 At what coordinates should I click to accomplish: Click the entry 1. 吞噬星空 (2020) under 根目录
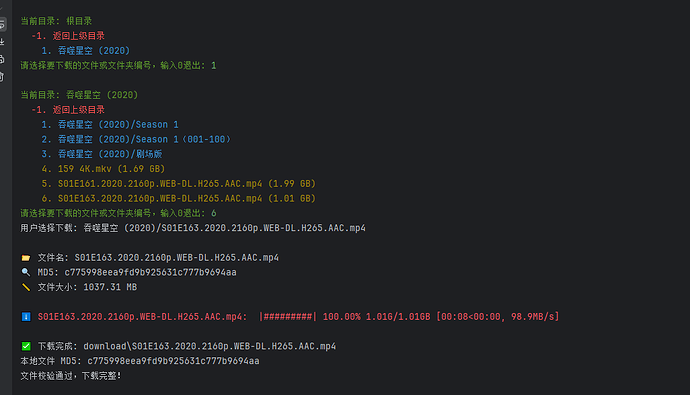point(86,51)
